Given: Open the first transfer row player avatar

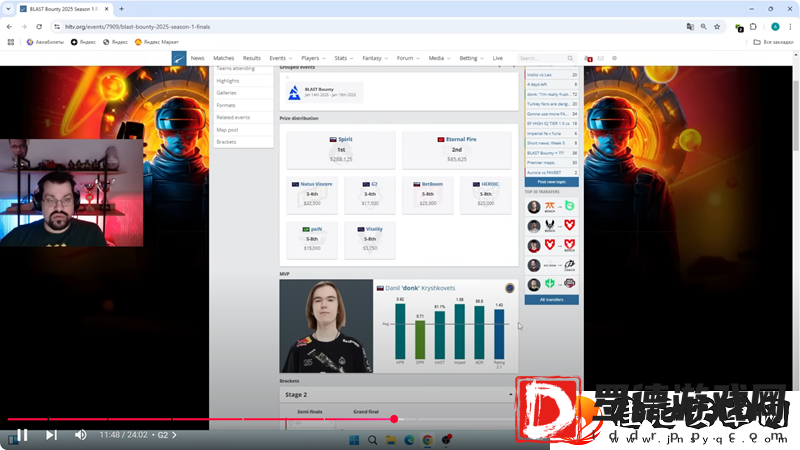Looking at the screenshot, I should pyautogui.click(x=534, y=207).
